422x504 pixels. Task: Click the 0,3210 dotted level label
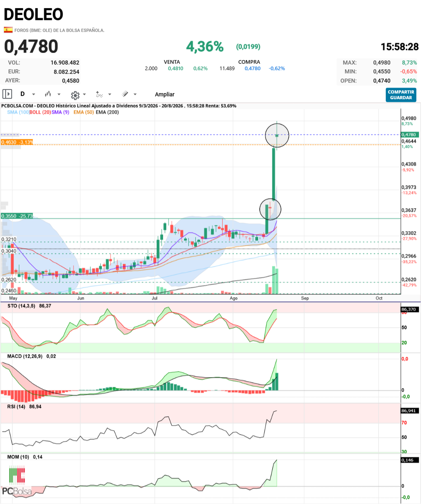click(9, 239)
